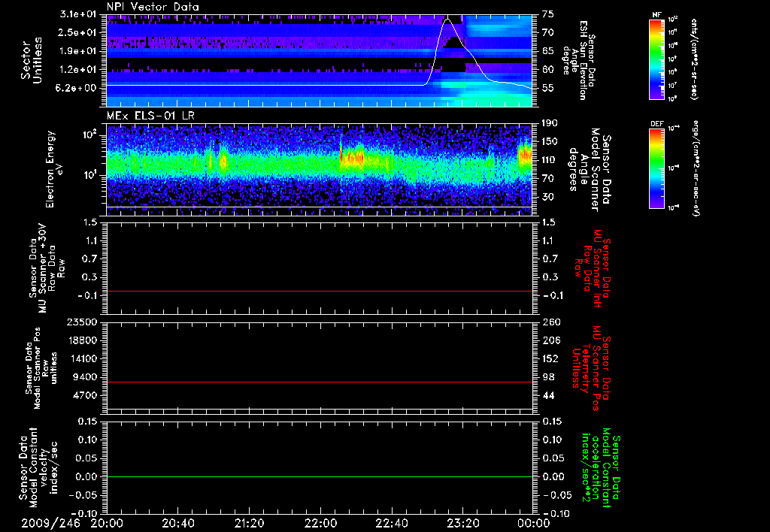The image size is (770, 532).
Task: Click the red 'MU Scanner Pos Telemetry' label
Action: pos(592,368)
